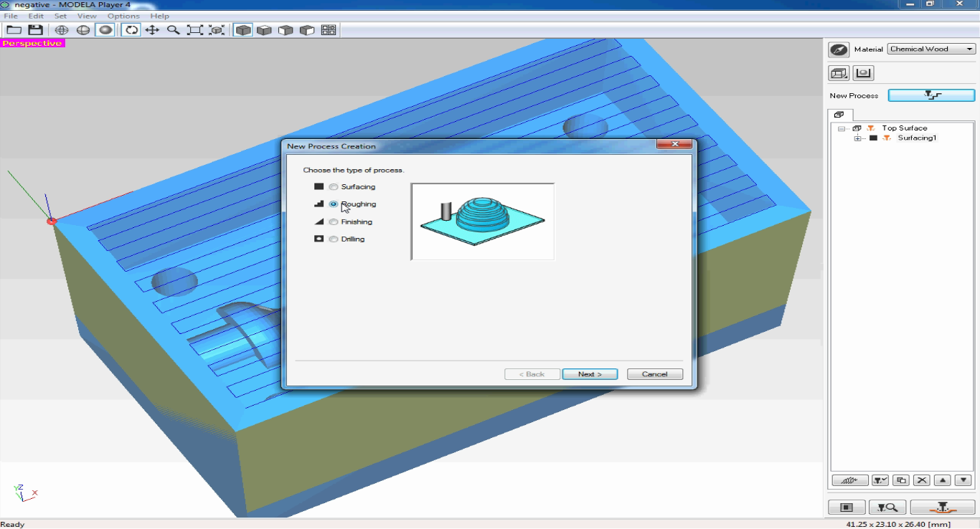Select the Surfacing1 tree item

coord(917,138)
